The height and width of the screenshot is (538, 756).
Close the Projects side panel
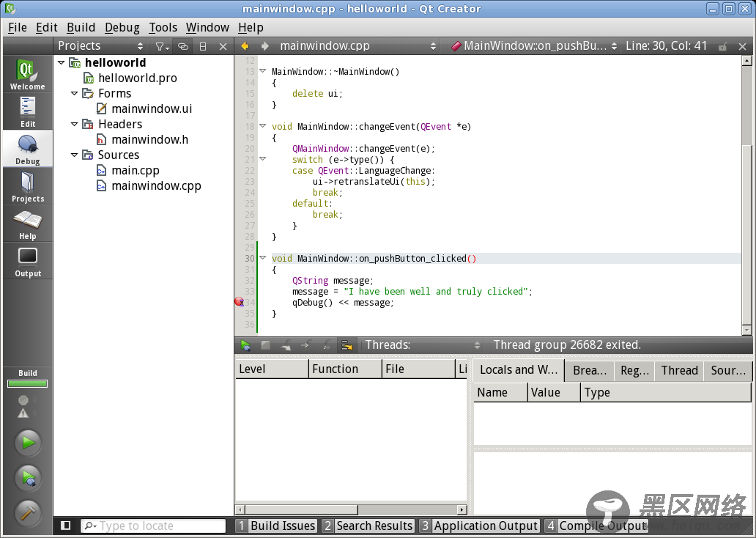coord(223,46)
